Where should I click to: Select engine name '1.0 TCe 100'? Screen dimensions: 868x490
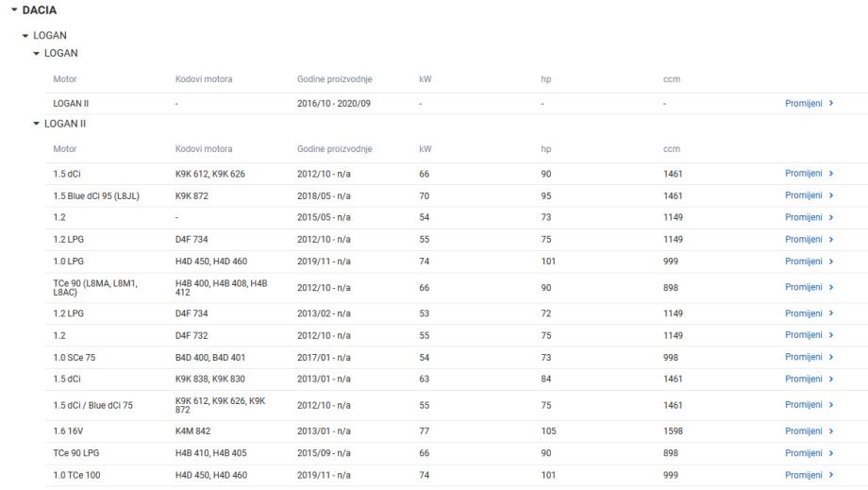[x=76, y=475]
